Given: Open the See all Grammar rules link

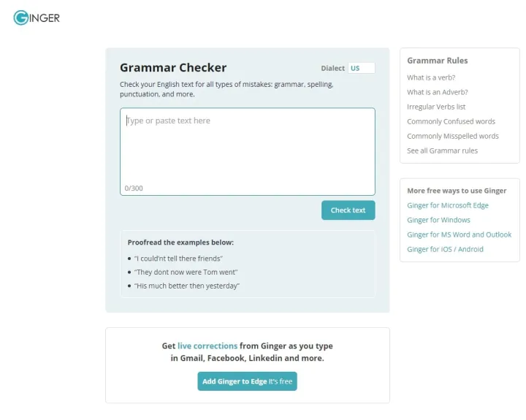Looking at the screenshot, I should pyautogui.click(x=443, y=150).
